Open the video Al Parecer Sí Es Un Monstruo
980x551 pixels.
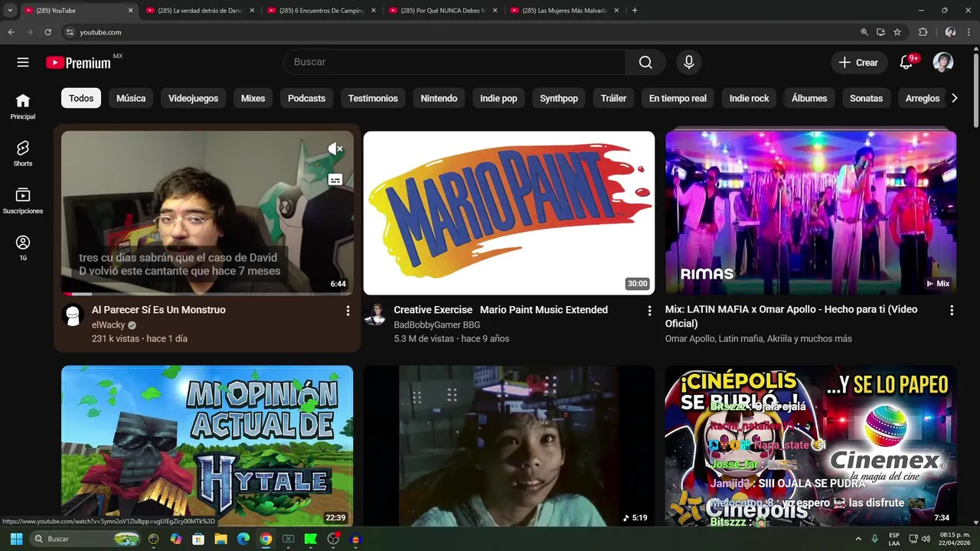158,310
